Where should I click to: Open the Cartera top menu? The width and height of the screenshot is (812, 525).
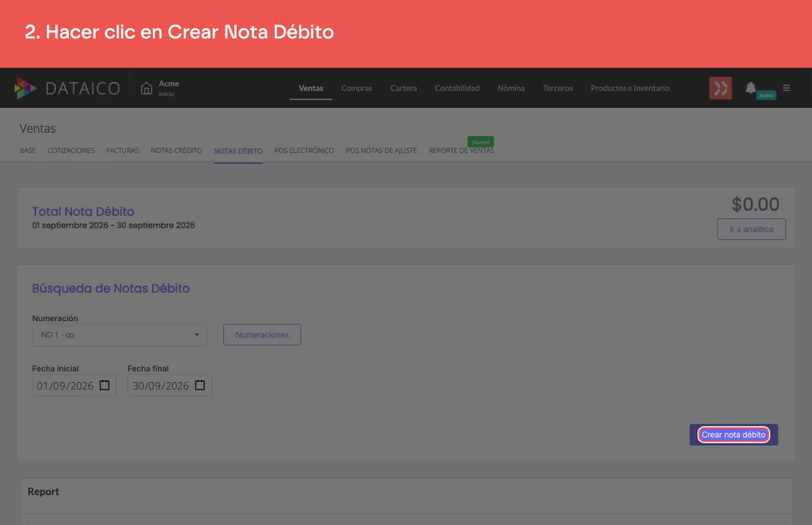pos(403,88)
